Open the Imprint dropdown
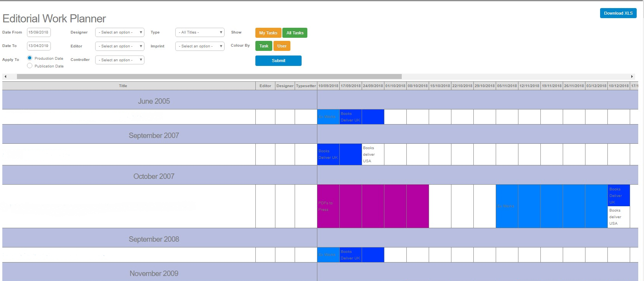644x281 pixels. click(x=200, y=46)
